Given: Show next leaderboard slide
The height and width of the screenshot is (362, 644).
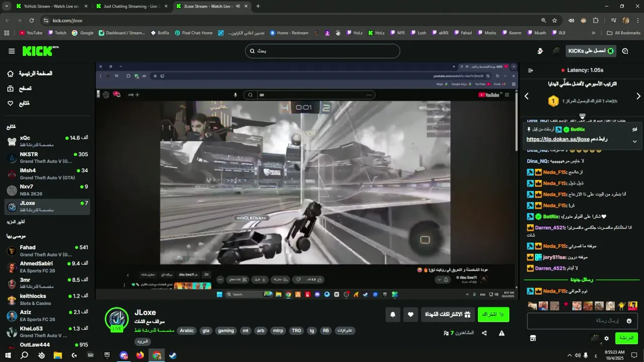Looking at the screenshot, I should 638,96.
